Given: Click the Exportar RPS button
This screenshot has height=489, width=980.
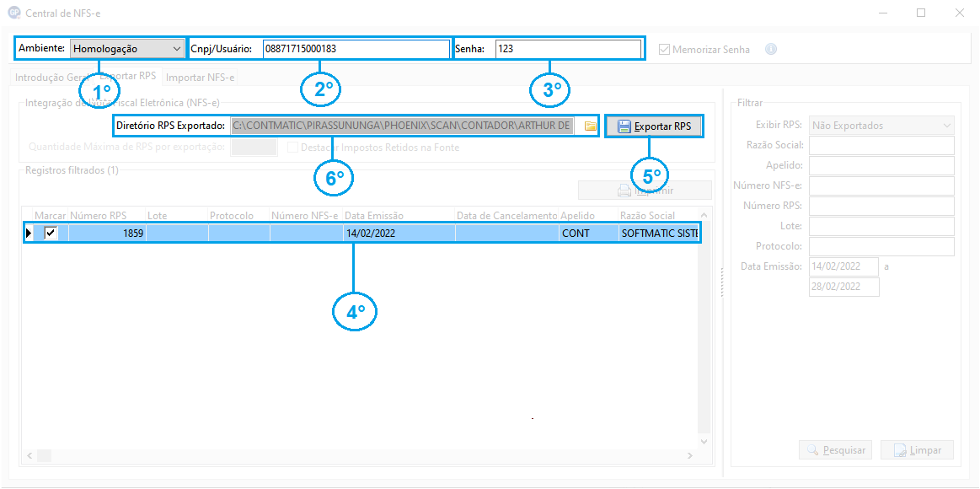Looking at the screenshot, I should (x=654, y=126).
